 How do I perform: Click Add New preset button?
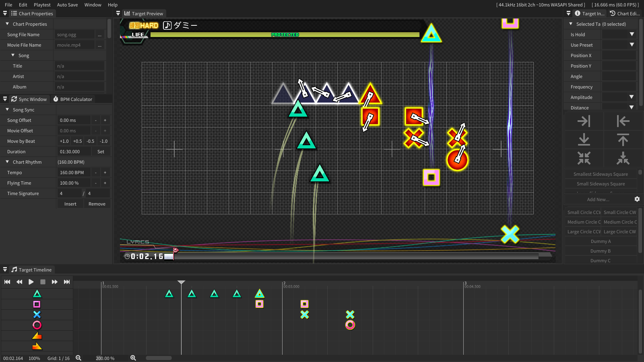pos(598,200)
